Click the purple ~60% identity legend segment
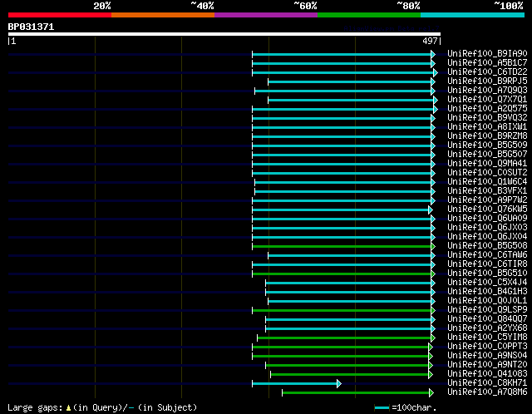Image resolution: width=532 pixels, height=414 pixels. point(266,15)
